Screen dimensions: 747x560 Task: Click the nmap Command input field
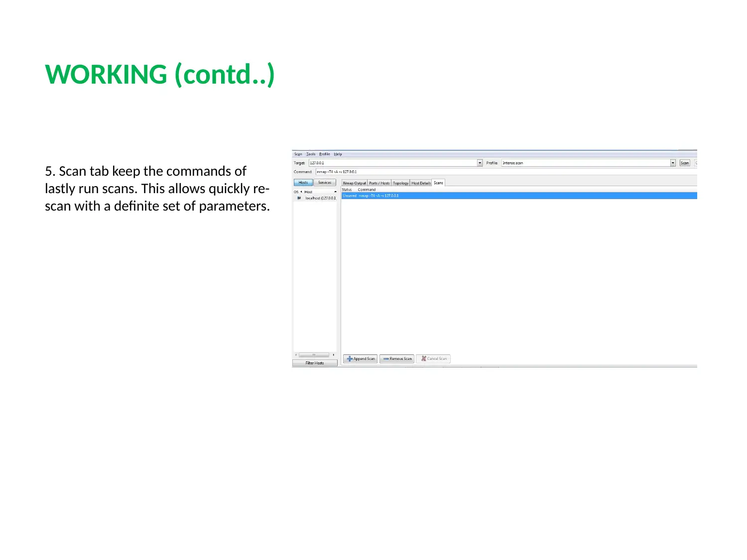pos(505,172)
